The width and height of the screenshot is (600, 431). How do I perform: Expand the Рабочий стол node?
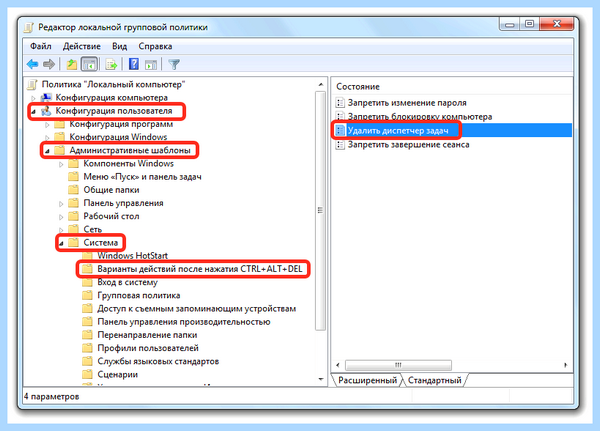[x=61, y=217]
